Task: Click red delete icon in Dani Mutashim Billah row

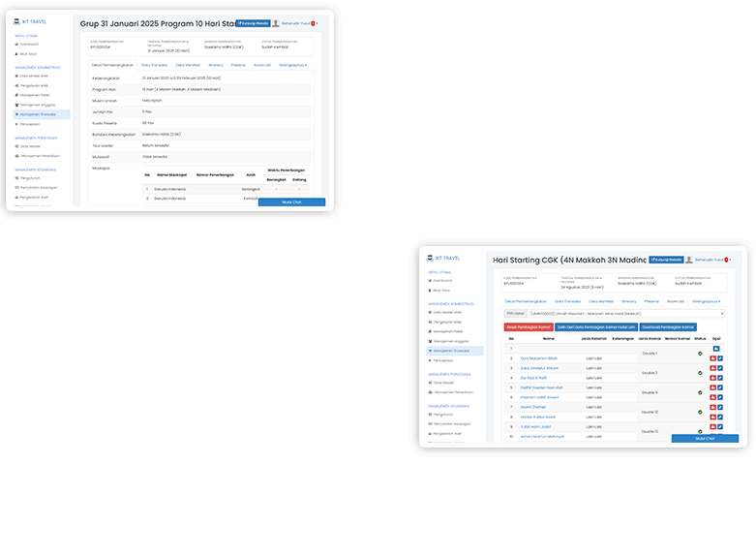Action: tap(713, 358)
